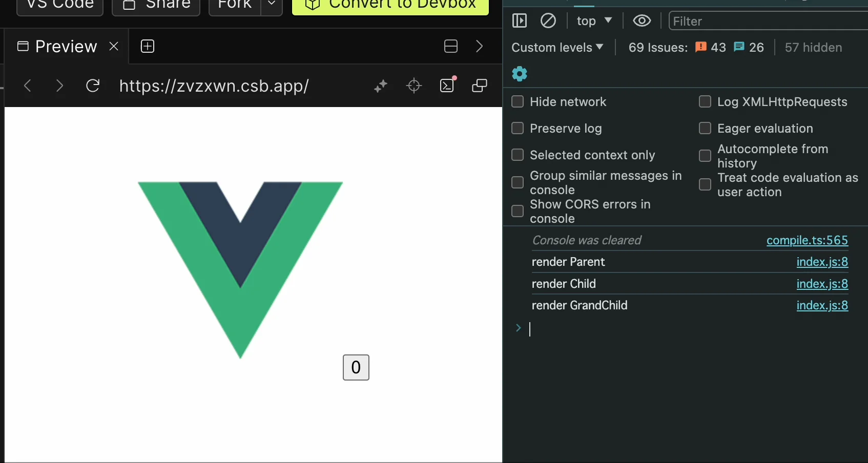Check Treat code evaluation as user action
Screen dimensions: 868x463
(x=705, y=184)
